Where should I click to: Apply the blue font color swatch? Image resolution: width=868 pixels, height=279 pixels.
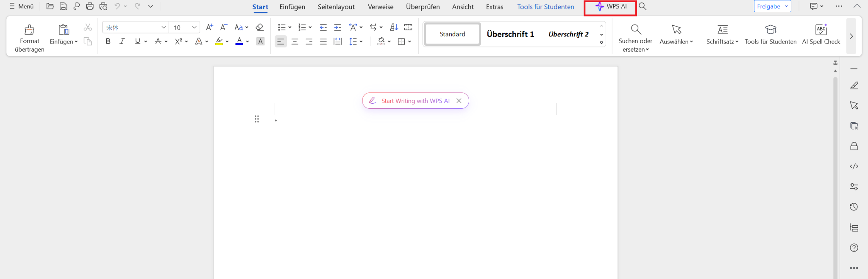[239, 41]
